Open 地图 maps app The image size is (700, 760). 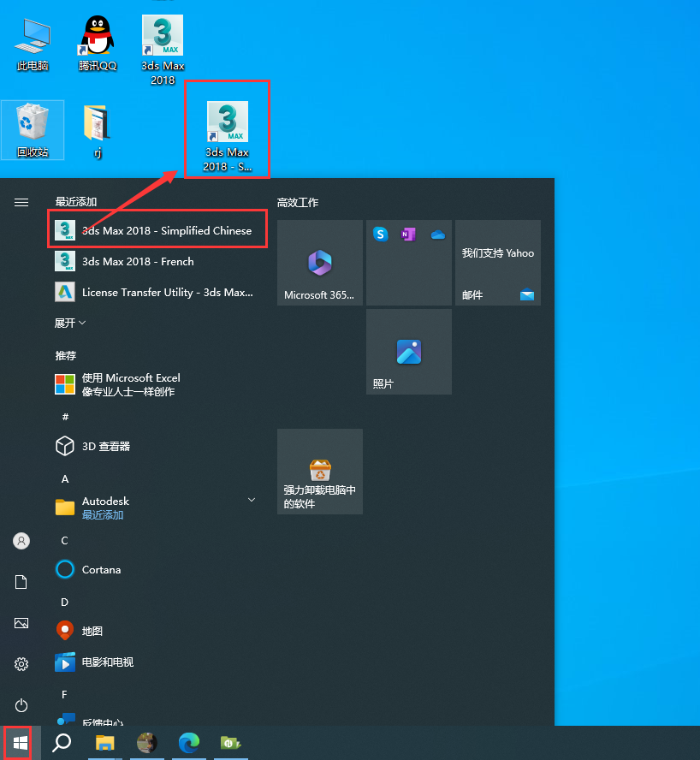pos(157,631)
